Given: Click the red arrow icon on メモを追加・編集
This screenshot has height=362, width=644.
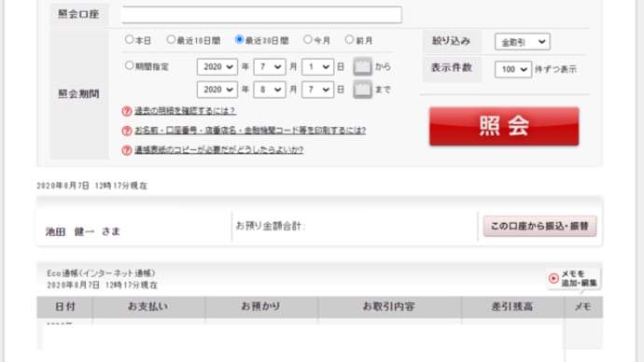Looking at the screenshot, I should coord(553,278).
